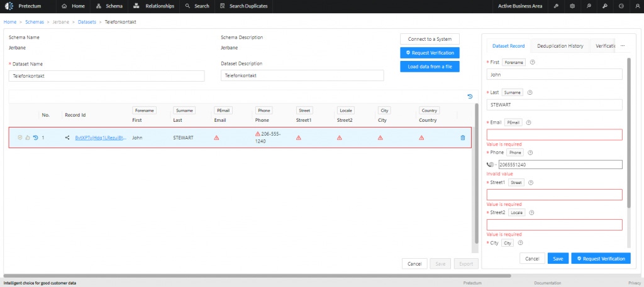Click Load data from a file
The height and width of the screenshot is (287, 644).
430,67
